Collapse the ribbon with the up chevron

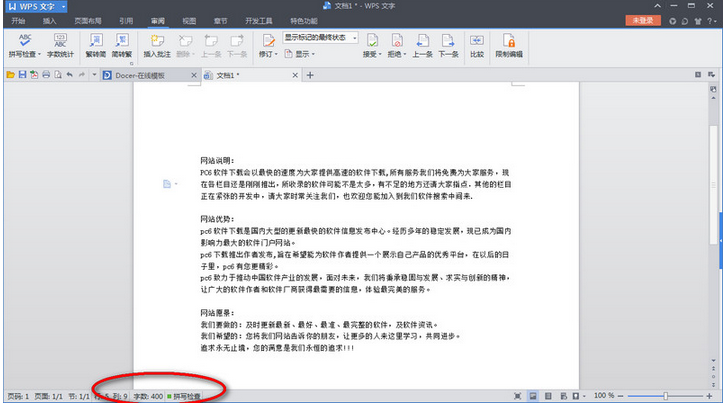pos(657,6)
